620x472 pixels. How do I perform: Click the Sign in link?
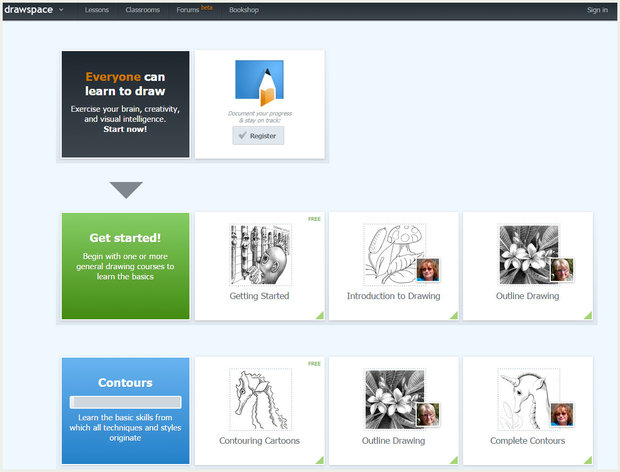[x=597, y=10]
